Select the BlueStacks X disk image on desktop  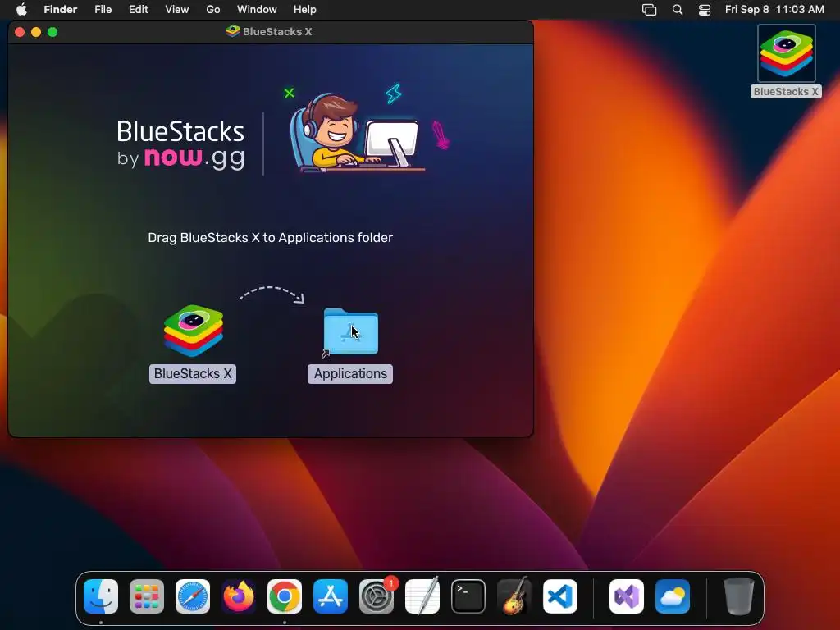786,53
